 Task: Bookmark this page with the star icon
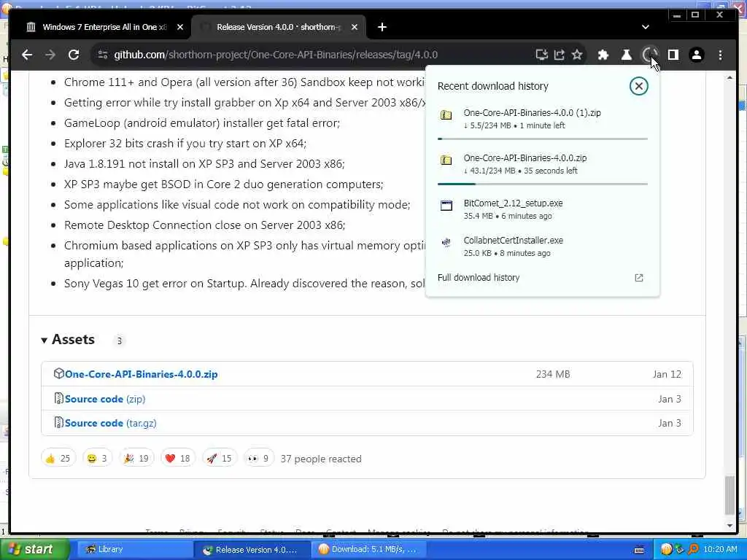[x=577, y=55]
